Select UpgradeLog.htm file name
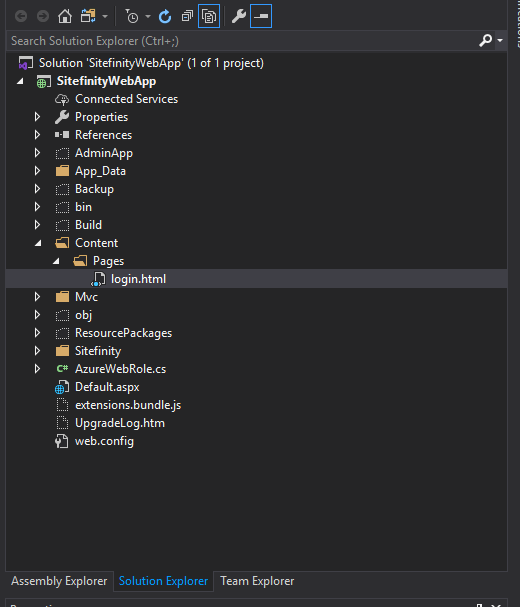This screenshot has width=520, height=607. point(120,423)
